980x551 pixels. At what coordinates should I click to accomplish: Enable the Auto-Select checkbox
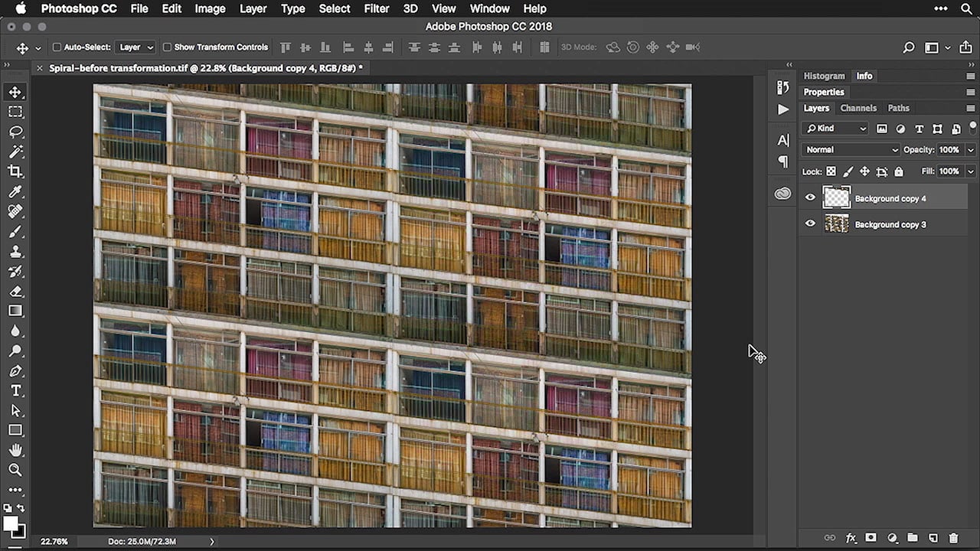pyautogui.click(x=57, y=47)
